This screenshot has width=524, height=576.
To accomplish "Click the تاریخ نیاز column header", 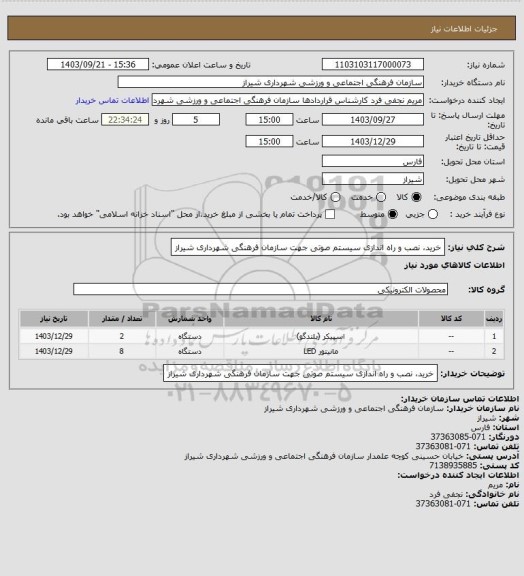I will [54, 318].
